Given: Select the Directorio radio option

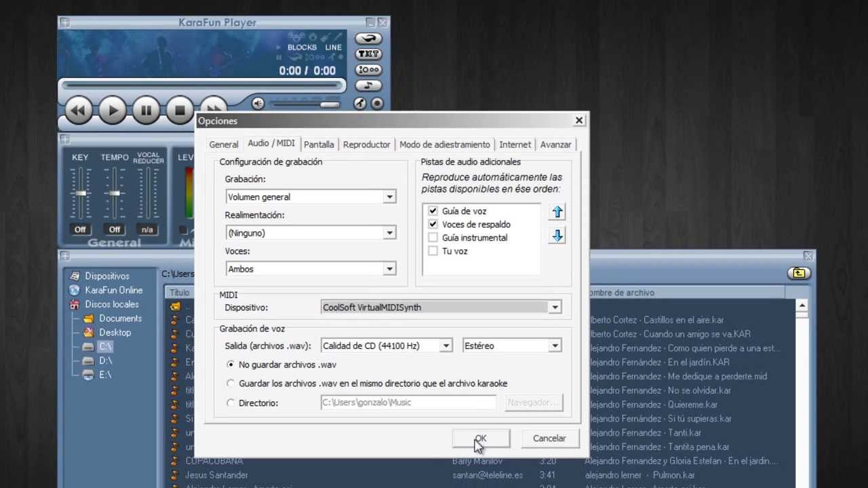Looking at the screenshot, I should tap(231, 403).
